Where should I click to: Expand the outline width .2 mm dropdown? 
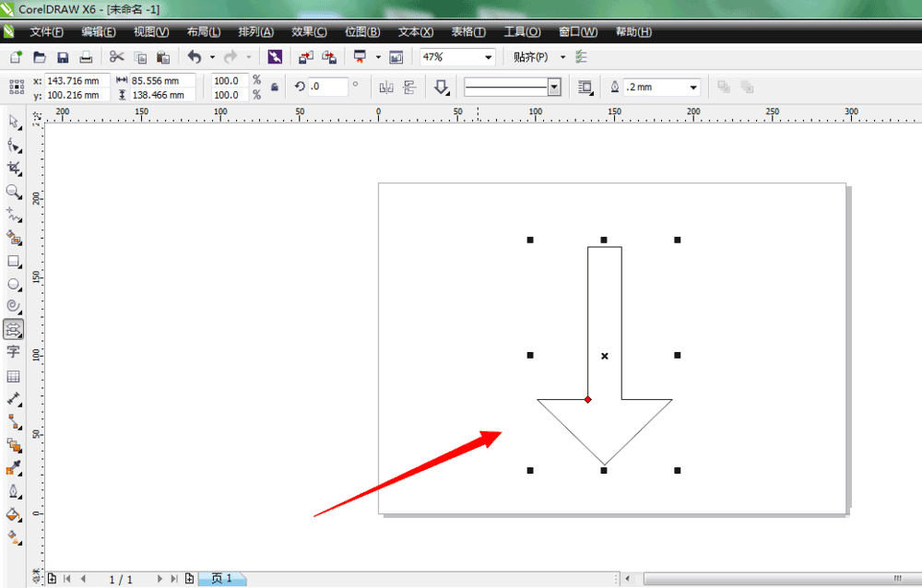click(693, 88)
